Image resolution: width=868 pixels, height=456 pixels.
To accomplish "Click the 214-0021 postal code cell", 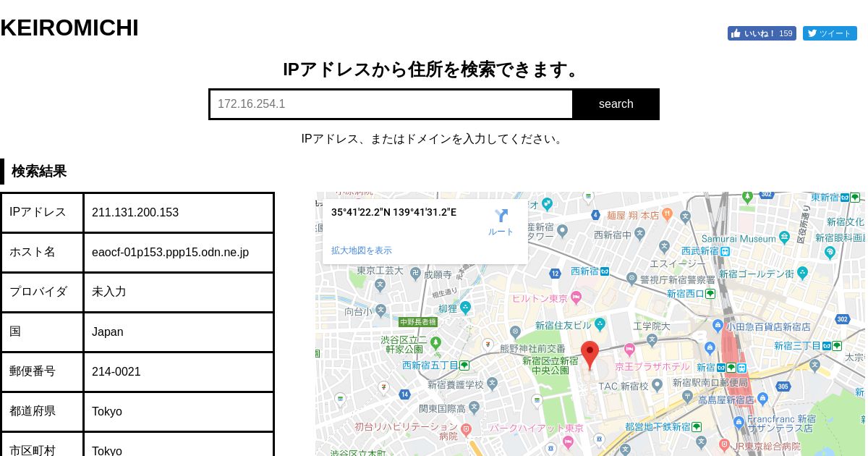I will pyautogui.click(x=179, y=372).
